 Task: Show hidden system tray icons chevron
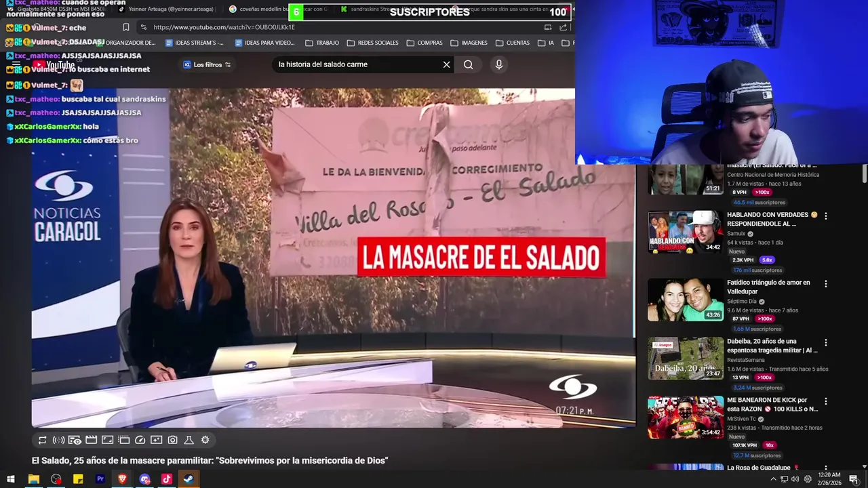[x=773, y=479]
